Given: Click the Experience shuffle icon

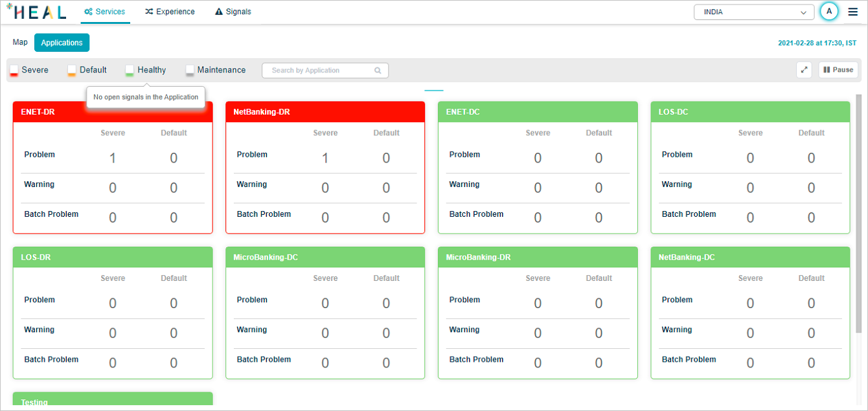Looking at the screenshot, I should (149, 12).
